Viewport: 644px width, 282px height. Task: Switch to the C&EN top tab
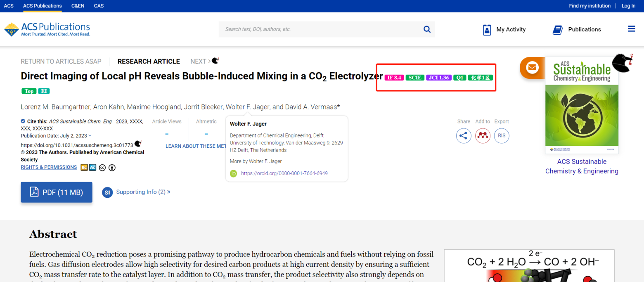78,6
